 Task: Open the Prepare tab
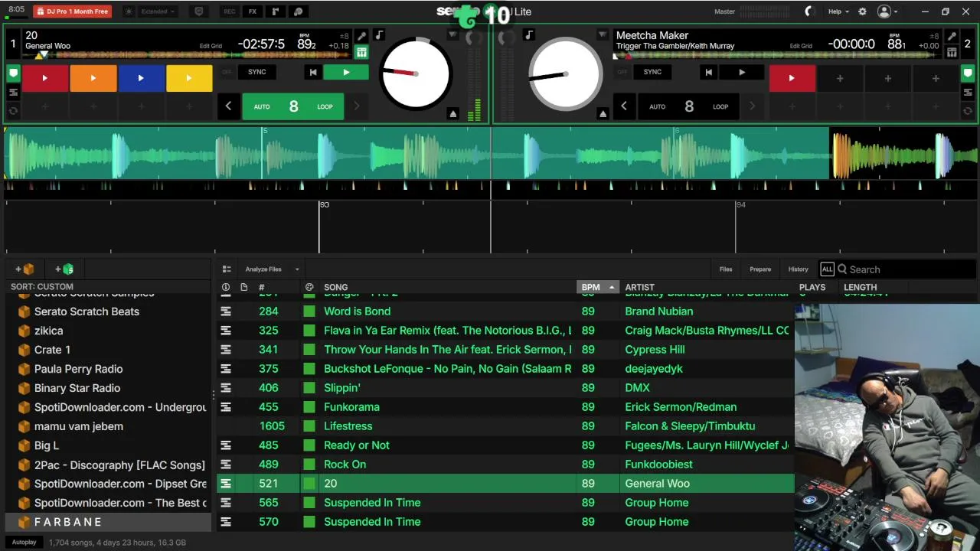760,269
